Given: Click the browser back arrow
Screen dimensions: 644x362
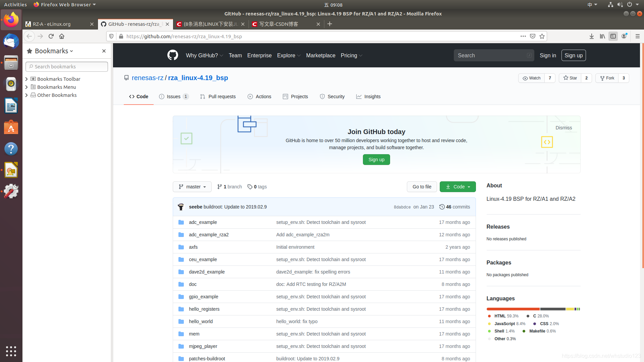Looking at the screenshot, I should (x=29, y=36).
